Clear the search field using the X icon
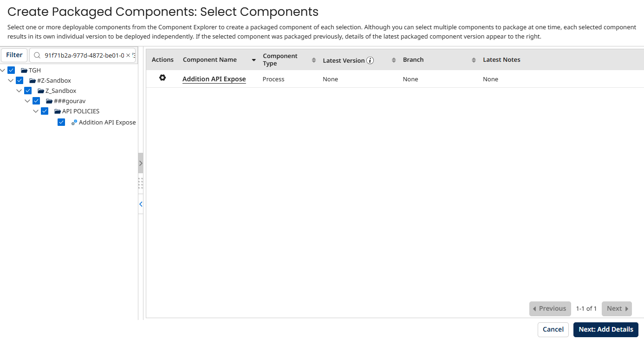Screen dimensions: 644x346 tap(128, 55)
